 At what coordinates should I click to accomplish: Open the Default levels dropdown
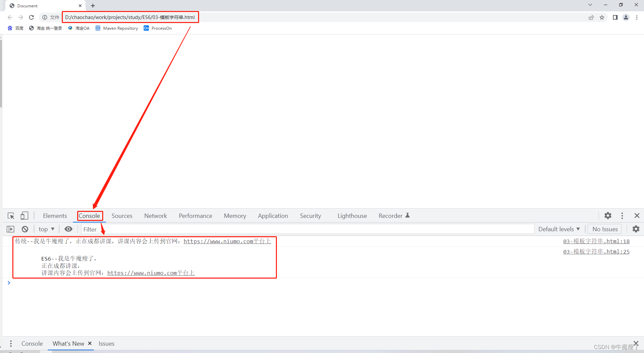[x=559, y=229]
